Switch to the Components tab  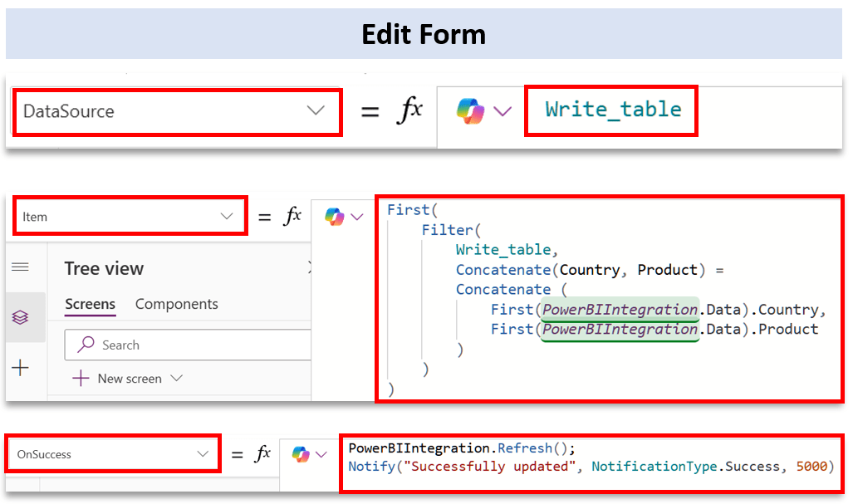(176, 304)
